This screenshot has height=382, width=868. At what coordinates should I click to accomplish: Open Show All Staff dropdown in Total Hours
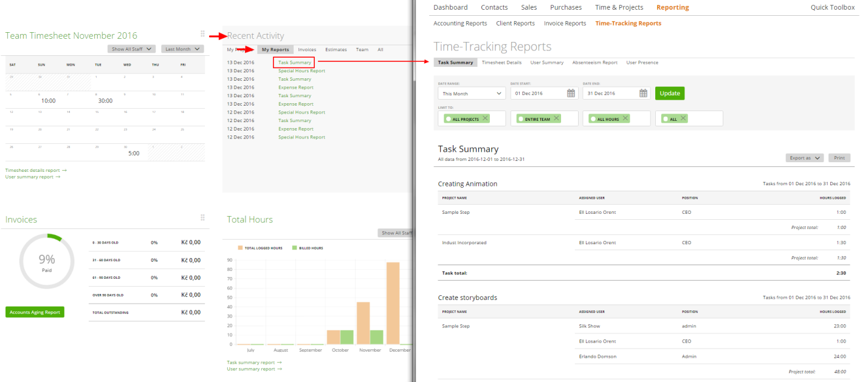tap(396, 233)
